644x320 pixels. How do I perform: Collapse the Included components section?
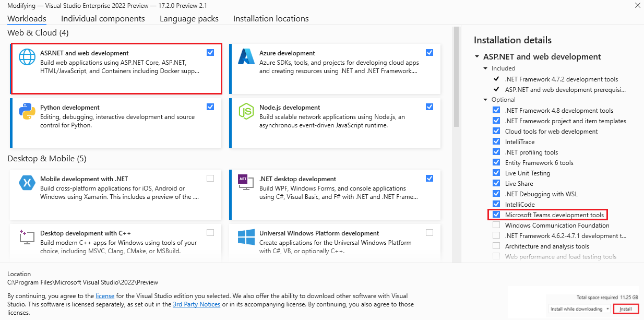click(485, 68)
